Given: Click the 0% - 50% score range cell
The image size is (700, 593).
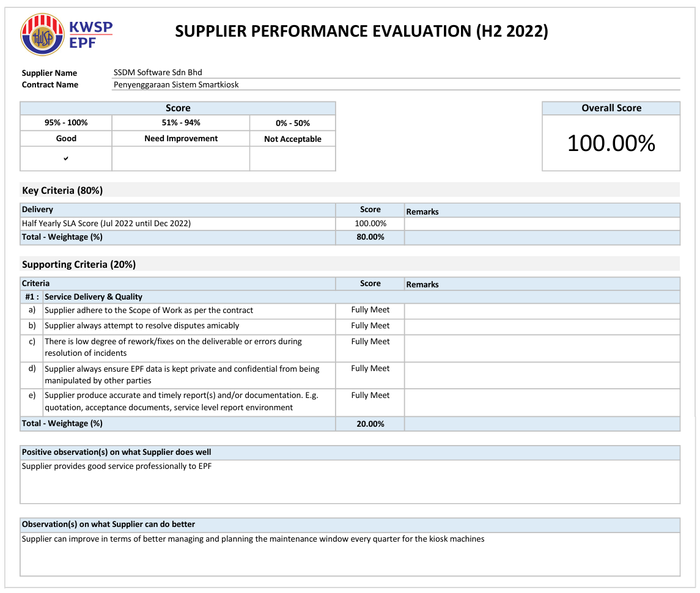Looking at the screenshot, I should (293, 123).
